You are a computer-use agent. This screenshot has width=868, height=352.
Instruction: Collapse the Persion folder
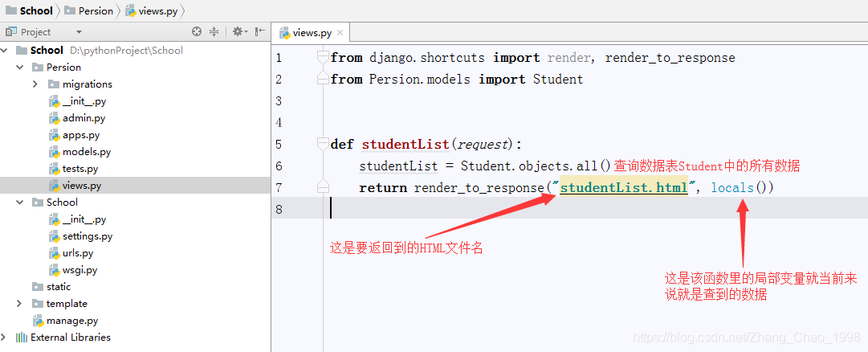coord(20,67)
